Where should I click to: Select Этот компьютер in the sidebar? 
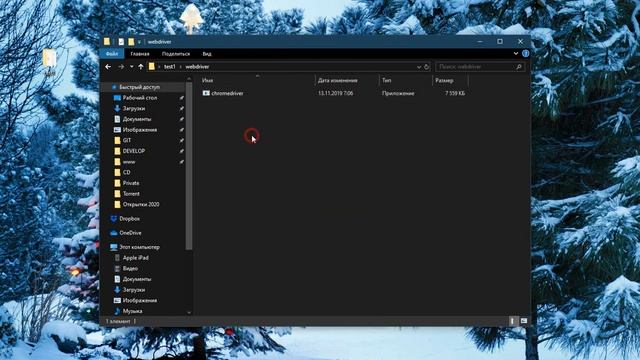click(139, 247)
